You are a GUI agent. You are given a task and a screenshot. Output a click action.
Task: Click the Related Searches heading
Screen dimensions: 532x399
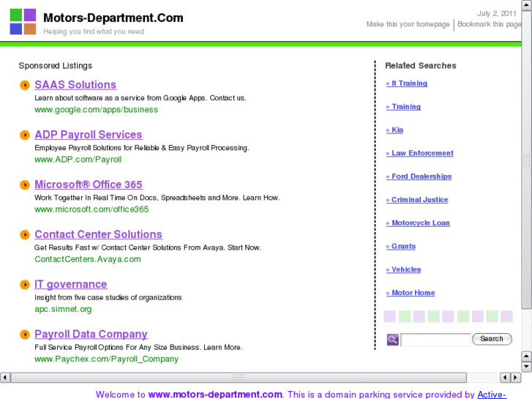(421, 66)
